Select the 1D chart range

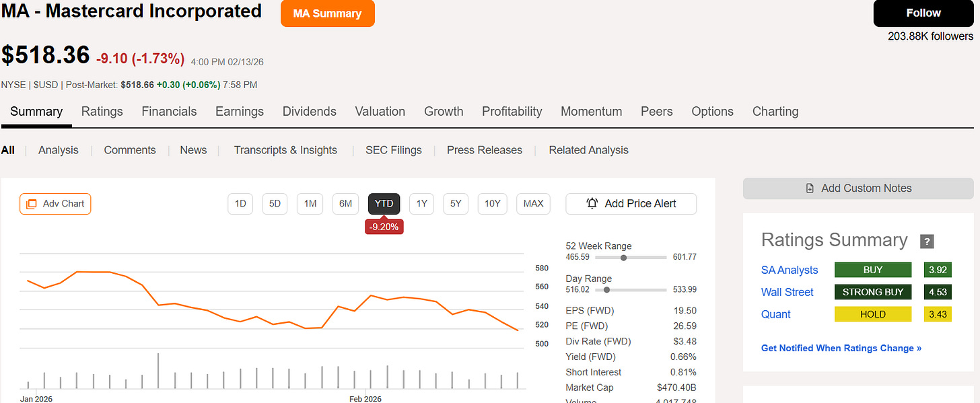240,204
